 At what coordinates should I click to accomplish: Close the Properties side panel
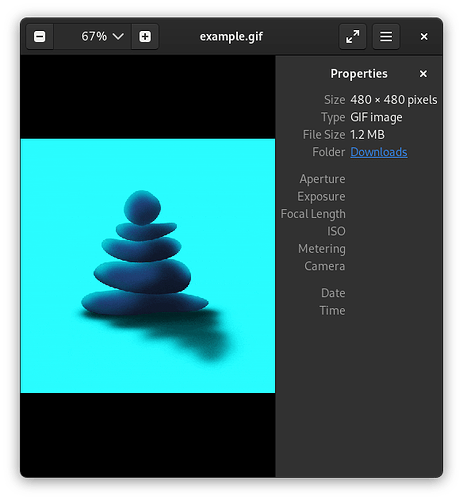(x=423, y=74)
